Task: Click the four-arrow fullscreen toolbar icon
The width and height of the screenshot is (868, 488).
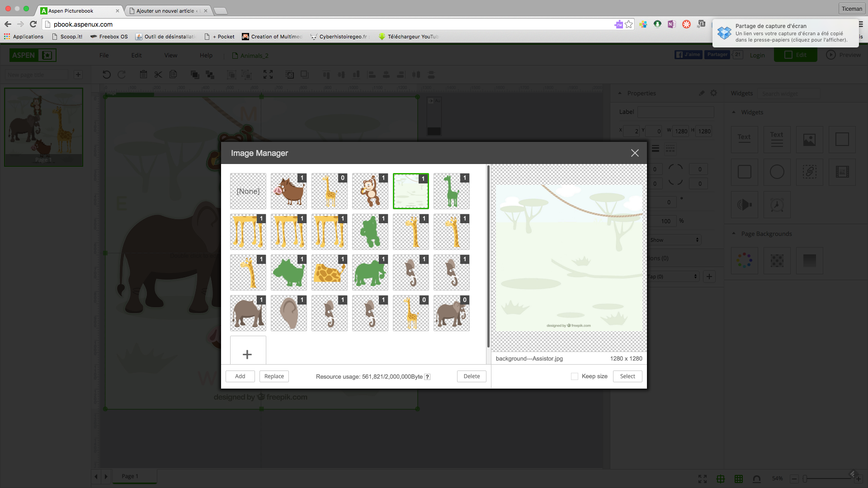Action: coord(268,75)
